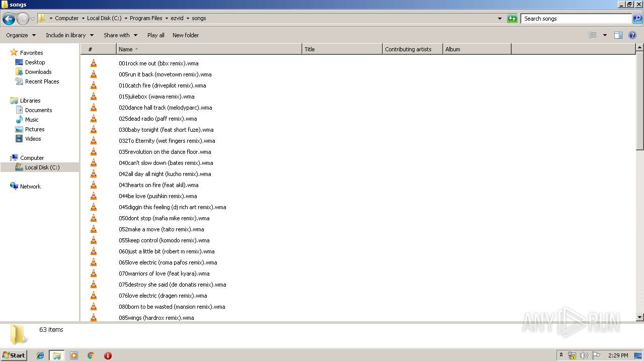Image resolution: width=644 pixels, height=362 pixels.
Task: Open the Music library
Action: pos(32,120)
